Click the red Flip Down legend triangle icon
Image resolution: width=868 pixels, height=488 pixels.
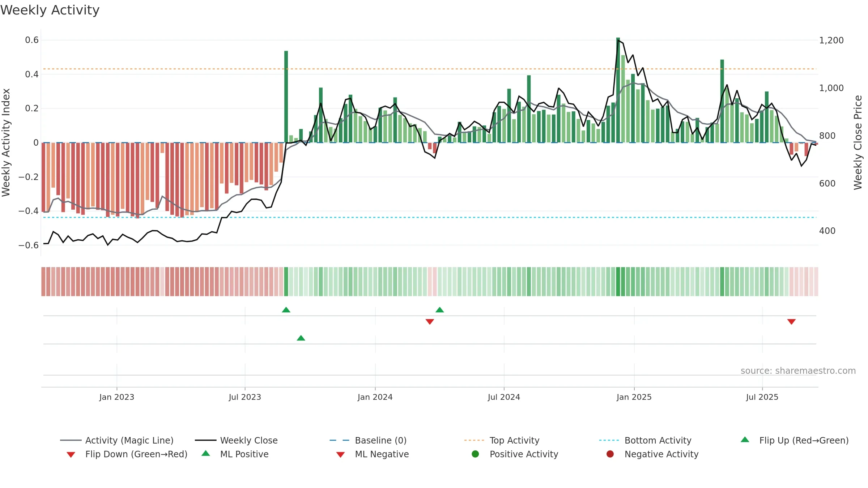[71, 455]
